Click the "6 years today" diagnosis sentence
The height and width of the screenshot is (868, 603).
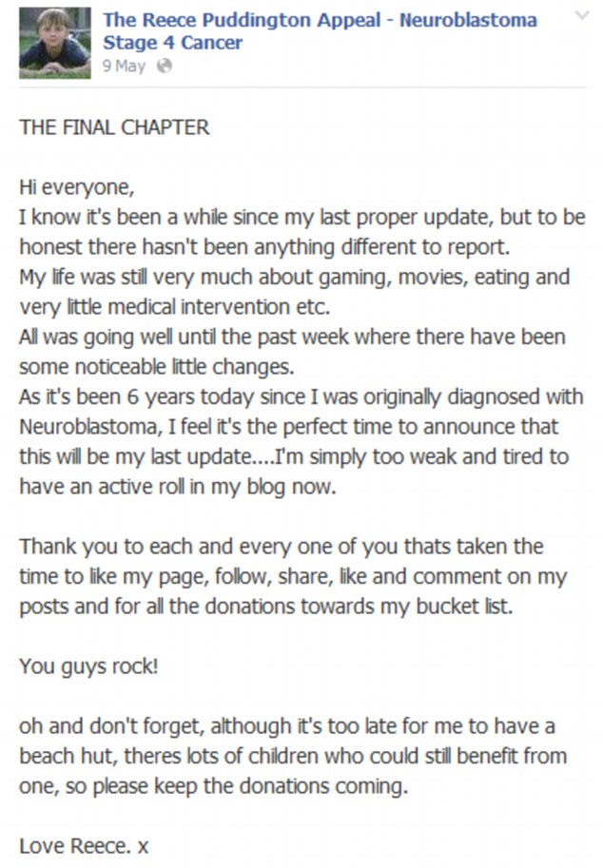[301, 396]
